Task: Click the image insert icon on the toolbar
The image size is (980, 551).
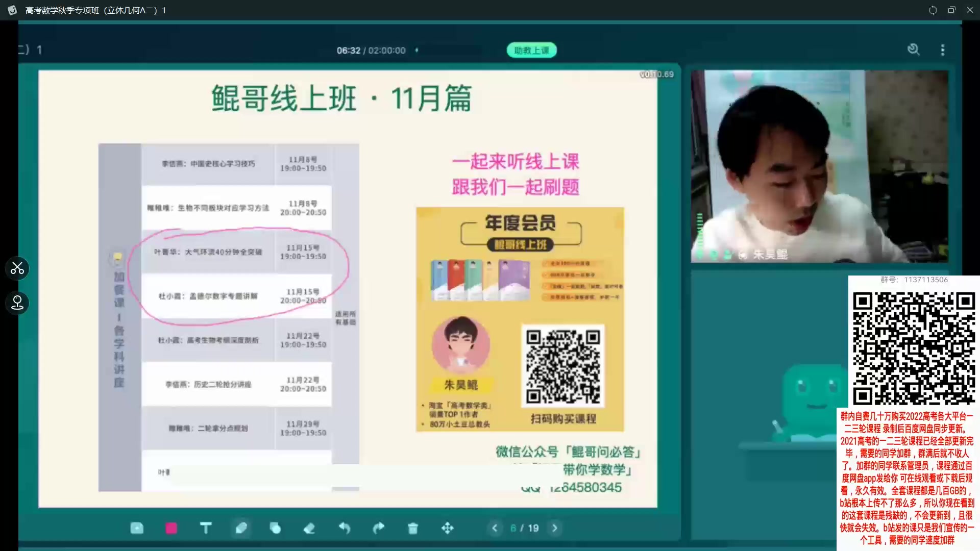Action: point(137,528)
